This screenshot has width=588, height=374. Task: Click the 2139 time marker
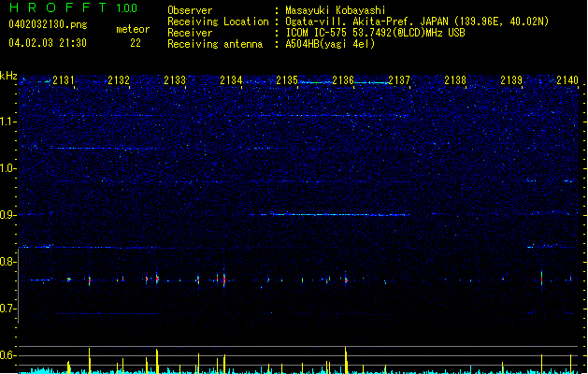(x=511, y=79)
